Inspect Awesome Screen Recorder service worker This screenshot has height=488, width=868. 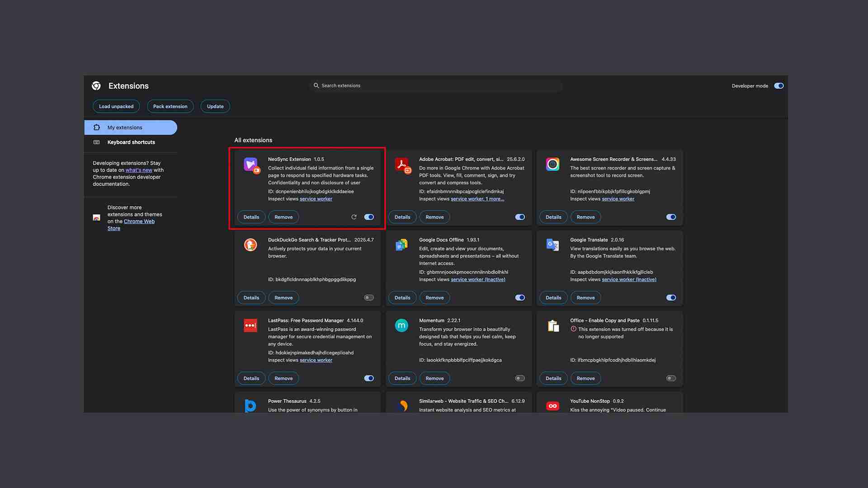pyautogui.click(x=618, y=199)
